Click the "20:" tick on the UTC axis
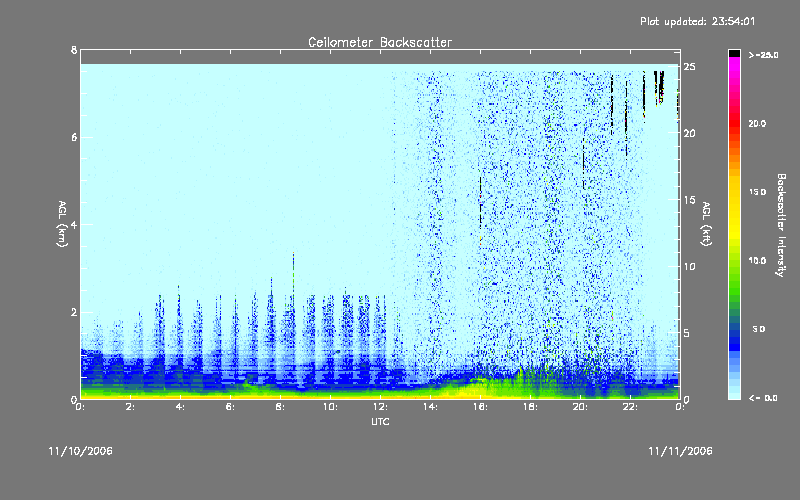800x500 pixels. pos(580,407)
